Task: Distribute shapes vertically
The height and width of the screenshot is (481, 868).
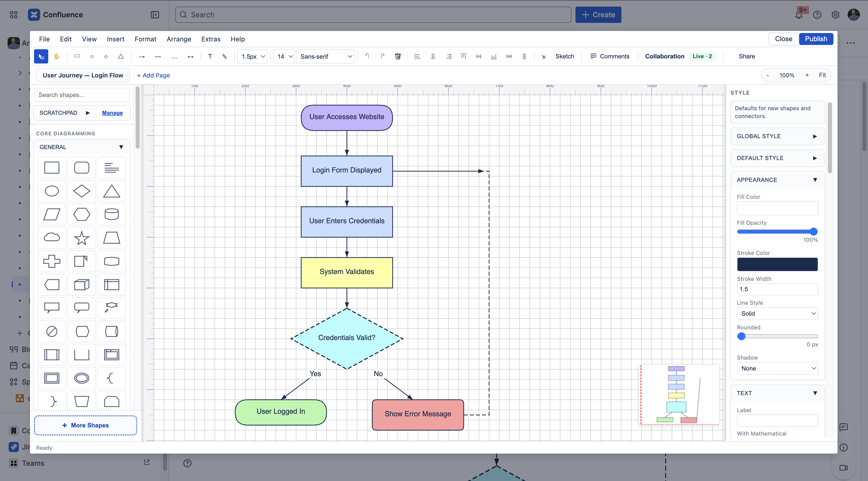Action: 524,56
